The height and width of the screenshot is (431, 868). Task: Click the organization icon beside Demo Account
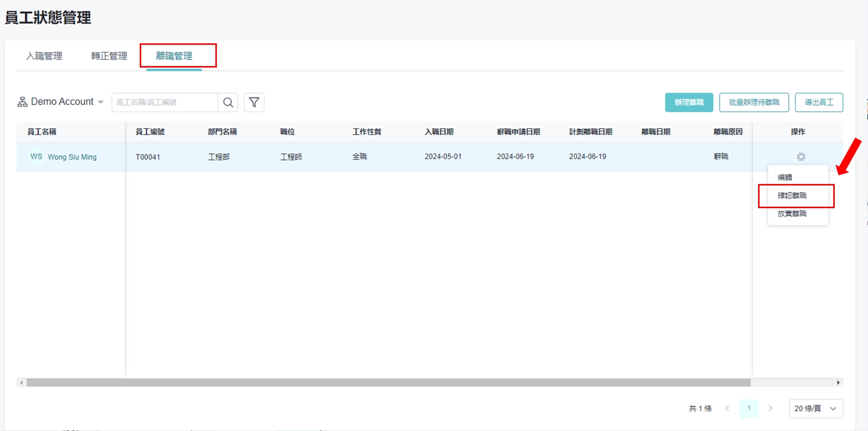pos(22,102)
